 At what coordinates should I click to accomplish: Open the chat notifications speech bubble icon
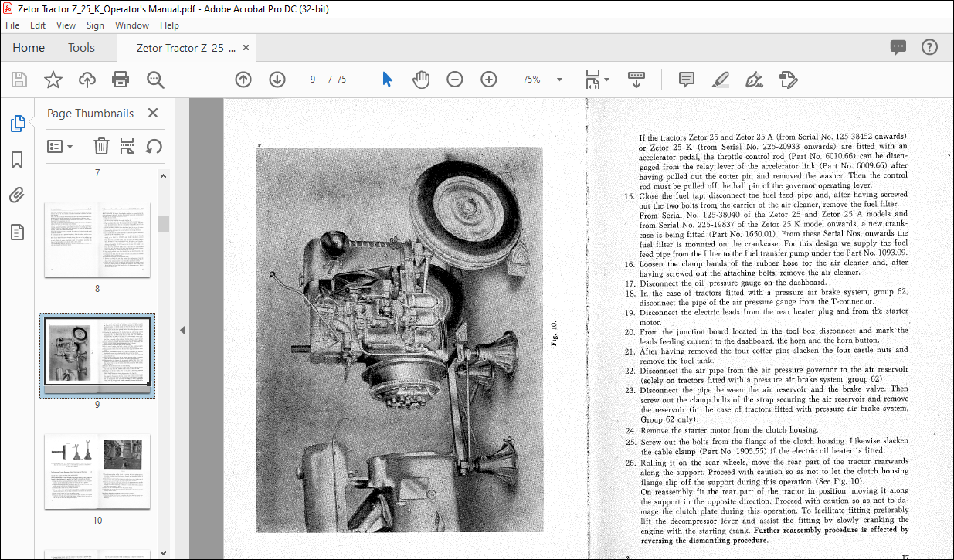pos(898,47)
